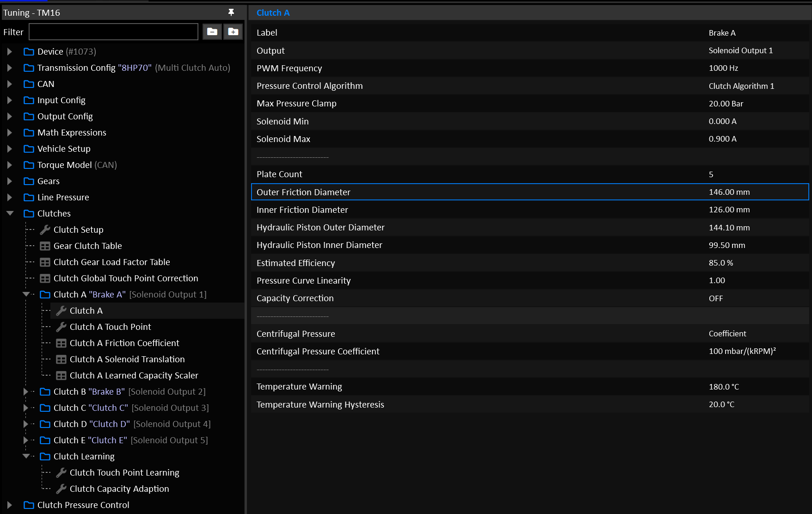Image resolution: width=812 pixels, height=514 pixels.
Task: Open the Output Solenoid Output 1 dropdown
Action: tap(740, 50)
